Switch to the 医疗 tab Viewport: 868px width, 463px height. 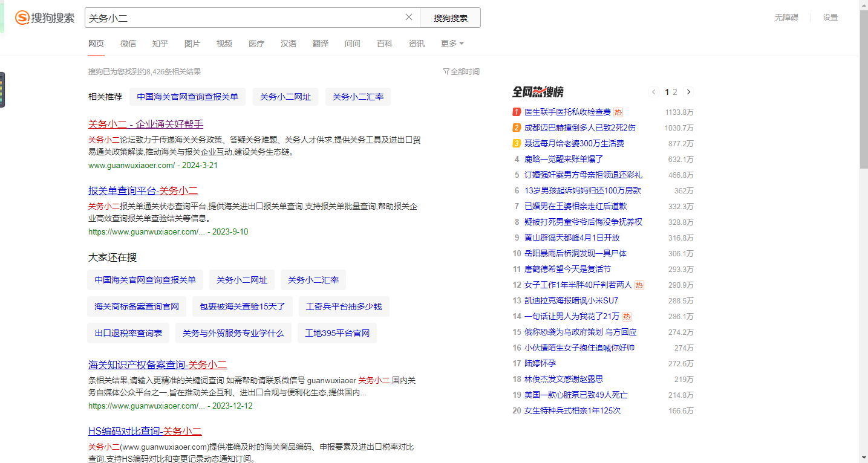pyautogui.click(x=256, y=44)
